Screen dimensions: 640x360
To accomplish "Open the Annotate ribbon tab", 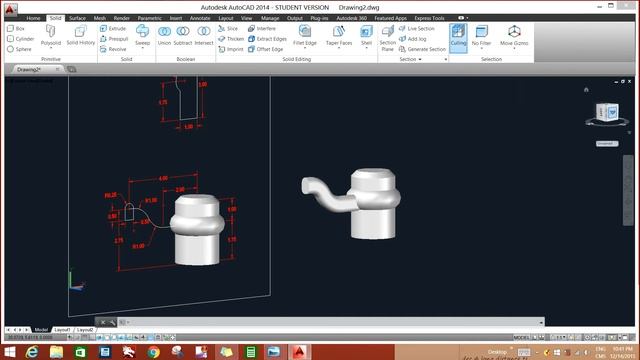I will 200,18.
